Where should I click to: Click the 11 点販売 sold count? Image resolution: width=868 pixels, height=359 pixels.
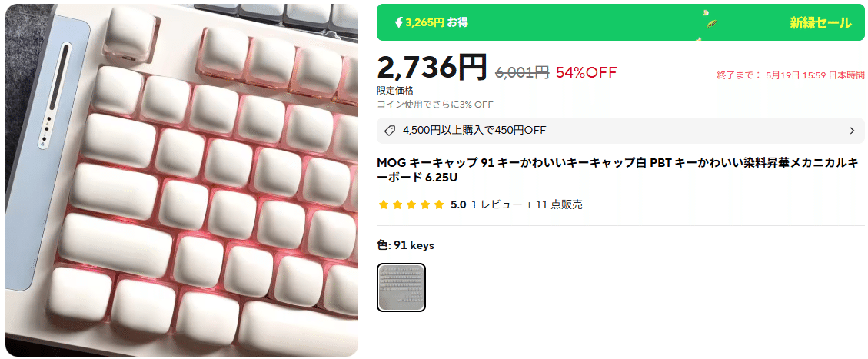[559, 204]
